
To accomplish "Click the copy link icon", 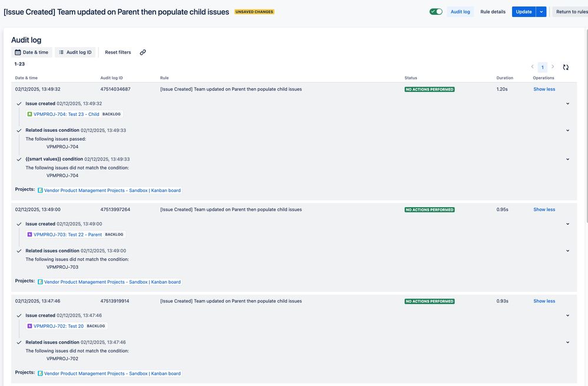I will click(143, 52).
